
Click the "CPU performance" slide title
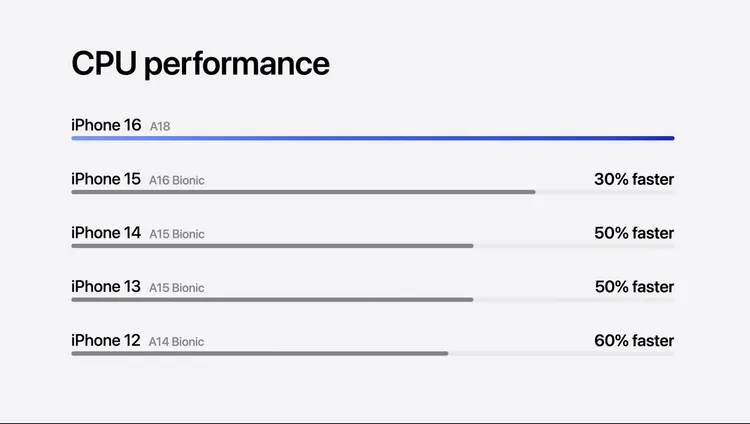(x=200, y=64)
